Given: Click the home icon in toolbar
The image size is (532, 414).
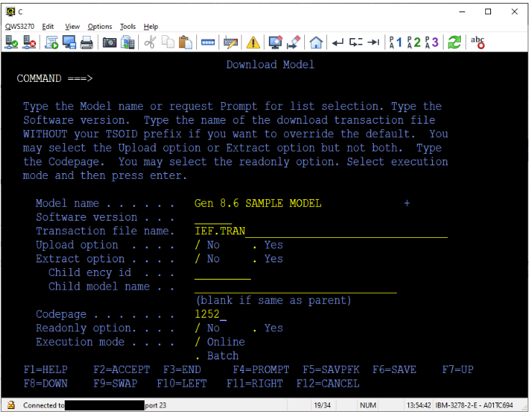Looking at the screenshot, I should 315,42.
